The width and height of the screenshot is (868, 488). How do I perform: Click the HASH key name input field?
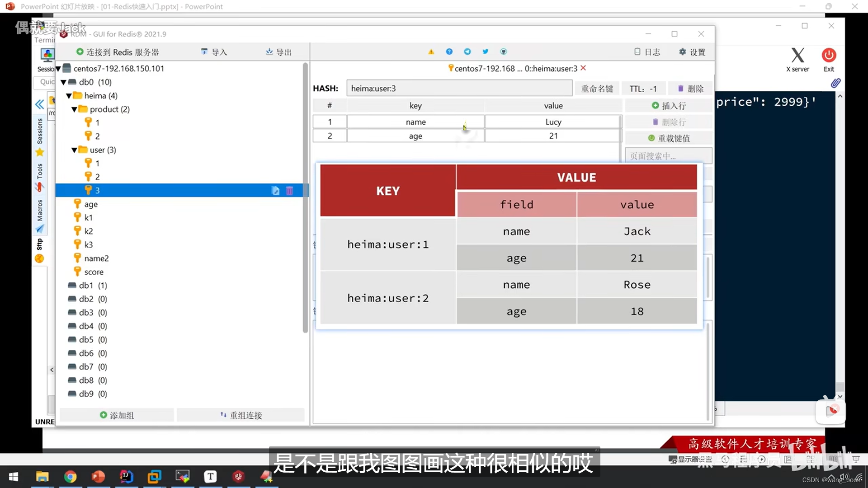click(x=459, y=89)
